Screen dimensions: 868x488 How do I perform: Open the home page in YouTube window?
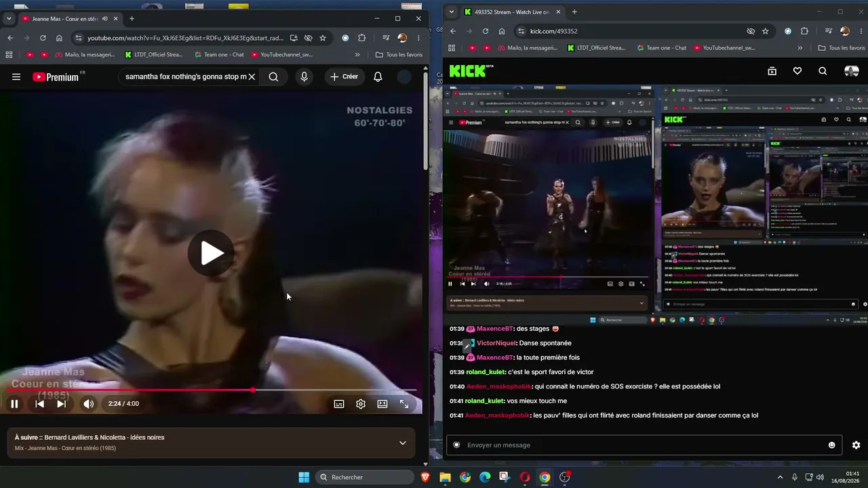point(59,38)
